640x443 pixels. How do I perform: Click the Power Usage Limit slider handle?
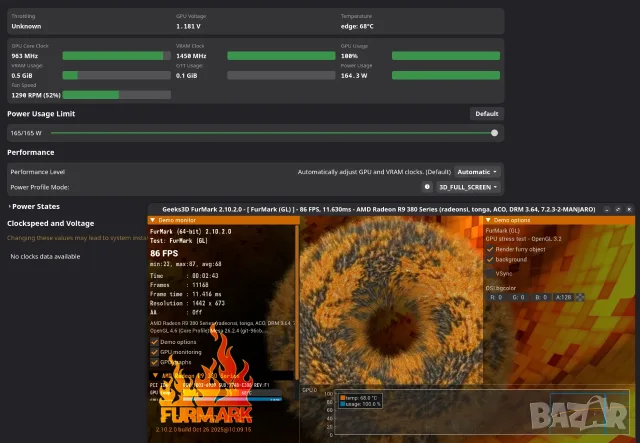click(x=494, y=133)
